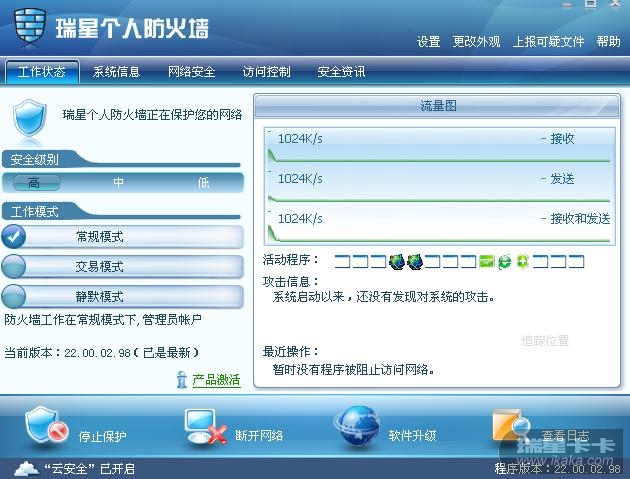
Task: Click the greyed 追踪位置 button
Action: tap(545, 341)
